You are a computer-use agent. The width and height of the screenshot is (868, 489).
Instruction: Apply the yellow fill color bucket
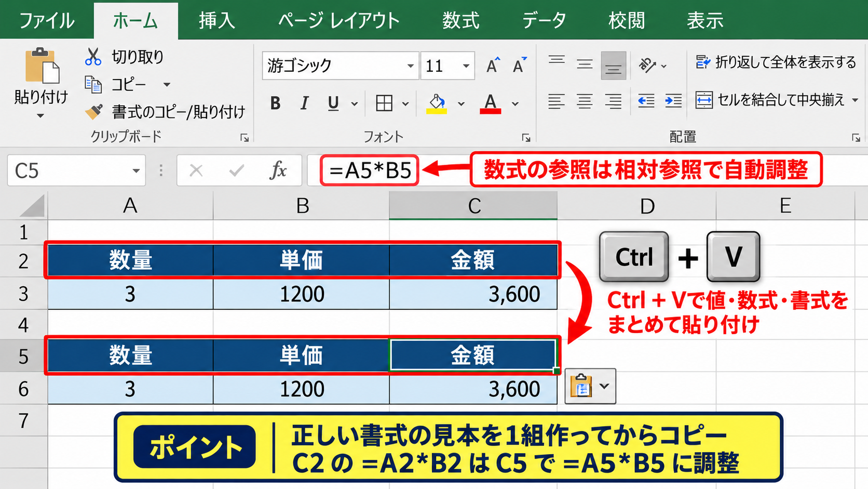[437, 103]
